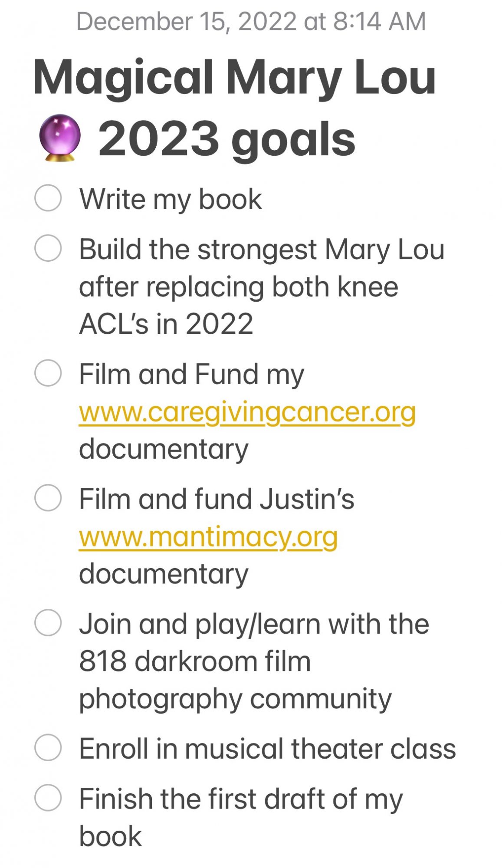Open the www.caregivingcancer.org link
Screen dimensions: 502x868
(247, 411)
